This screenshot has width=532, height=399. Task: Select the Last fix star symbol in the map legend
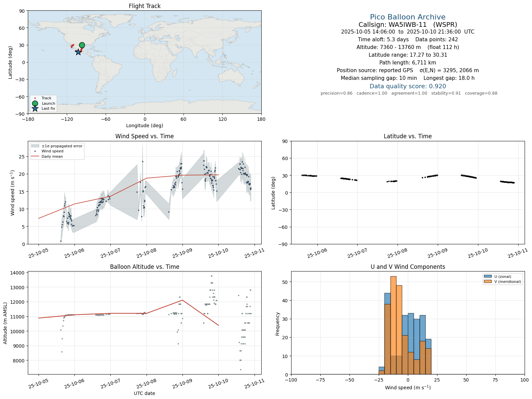point(35,108)
